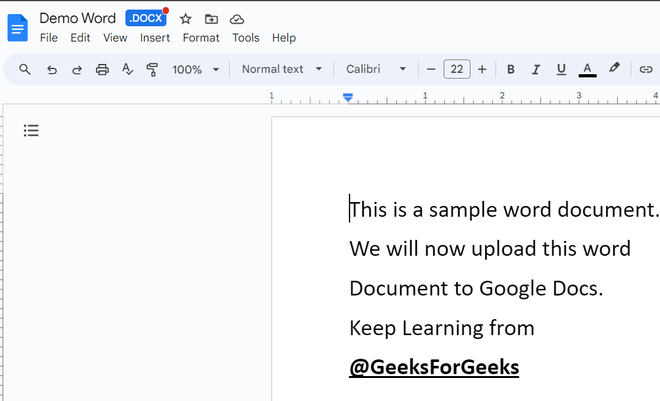Click the line "Document to Google Docs."

476,288
